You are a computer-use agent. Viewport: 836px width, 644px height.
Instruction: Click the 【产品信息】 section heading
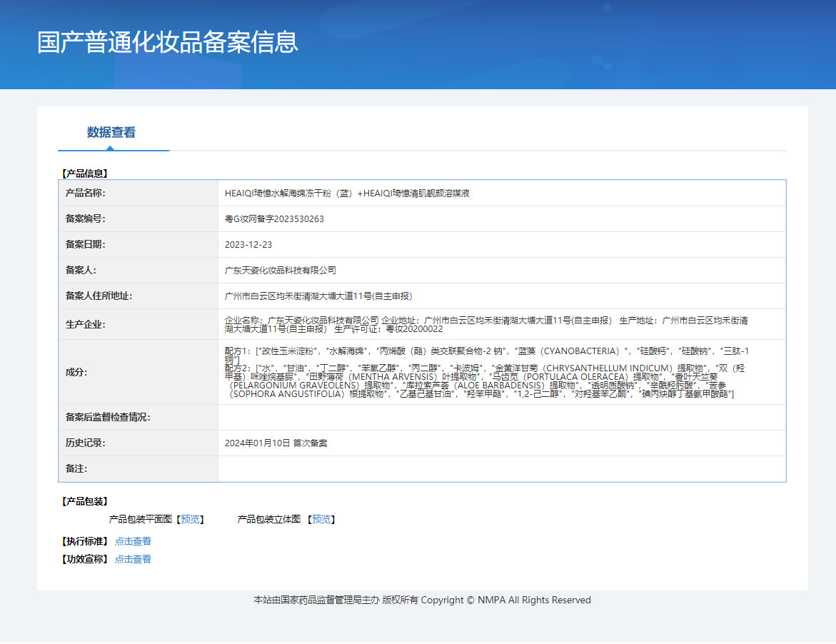coord(84,173)
